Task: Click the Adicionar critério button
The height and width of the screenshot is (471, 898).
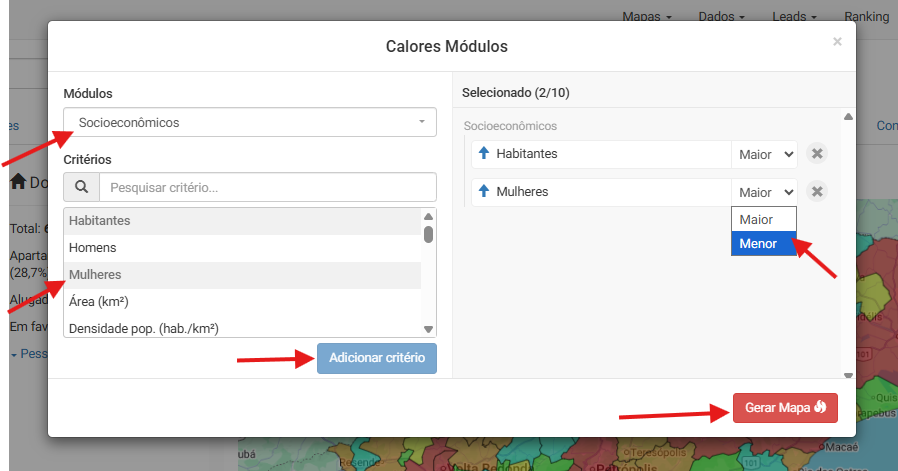Action: 377,358
